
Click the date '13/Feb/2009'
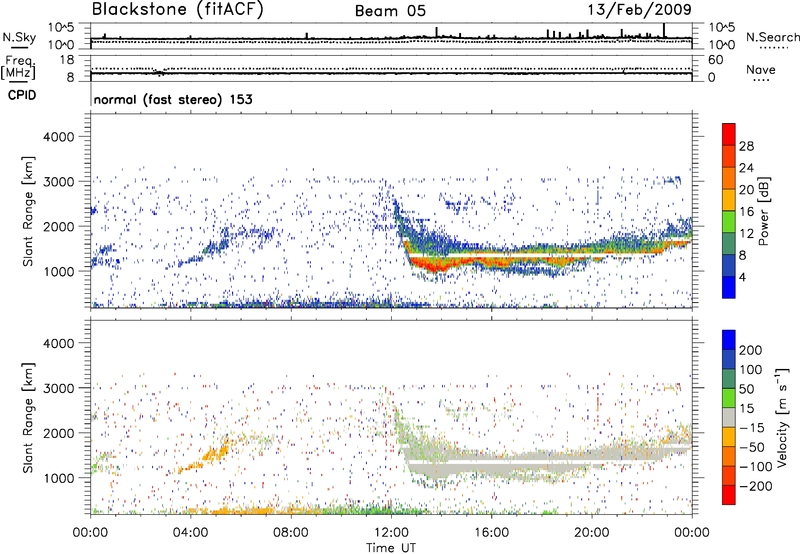click(640, 10)
